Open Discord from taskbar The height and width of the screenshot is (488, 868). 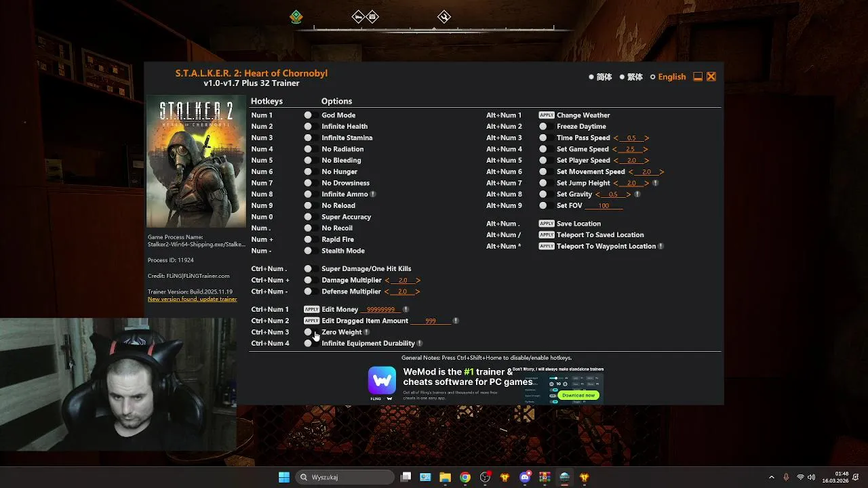click(x=525, y=477)
